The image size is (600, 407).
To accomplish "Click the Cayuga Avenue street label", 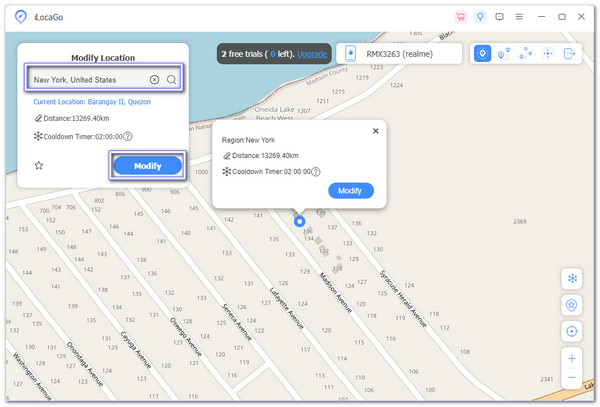I will point(135,350).
